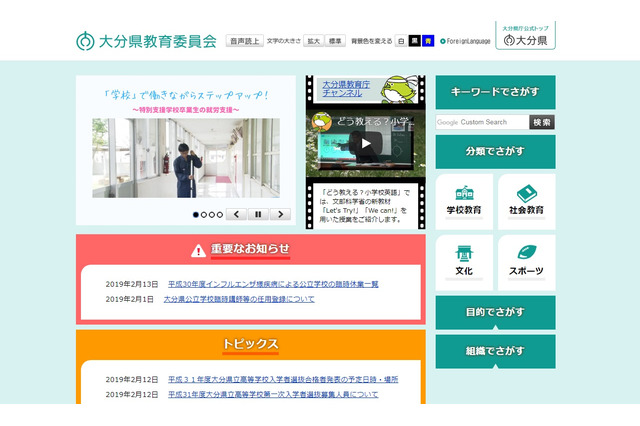Viewport: 640px width, 426px height.
Task: Expand the 目的でさがす section
Action: pyautogui.click(x=495, y=313)
